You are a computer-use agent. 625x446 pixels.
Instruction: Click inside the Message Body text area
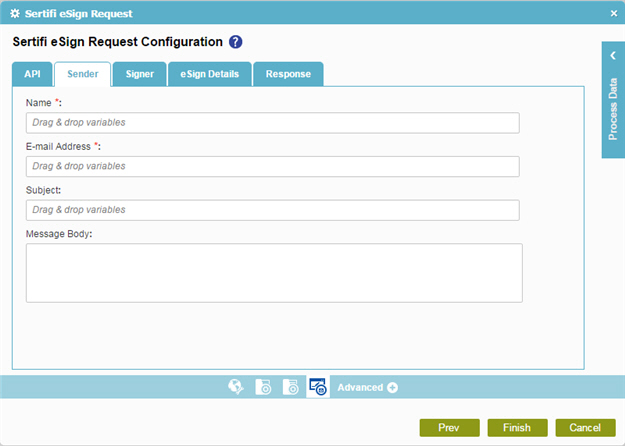point(274,273)
